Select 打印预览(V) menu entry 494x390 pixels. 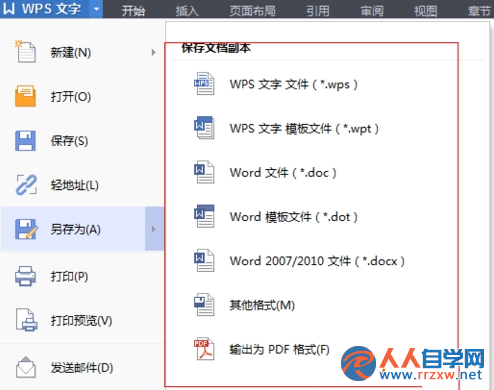tap(82, 320)
